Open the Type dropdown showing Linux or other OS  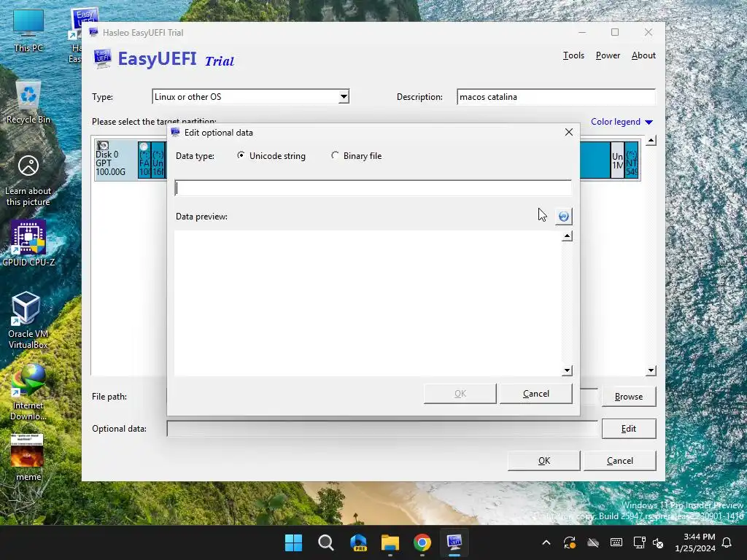(x=251, y=97)
